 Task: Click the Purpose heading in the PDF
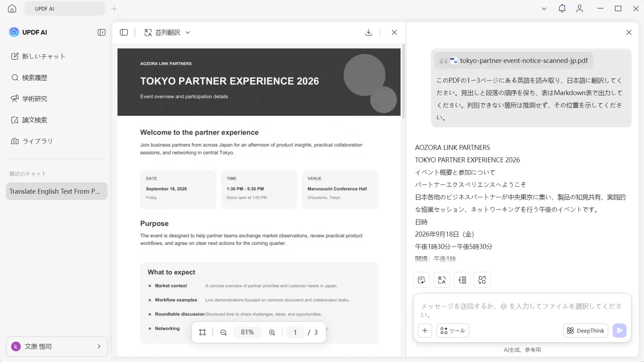pyautogui.click(x=154, y=223)
